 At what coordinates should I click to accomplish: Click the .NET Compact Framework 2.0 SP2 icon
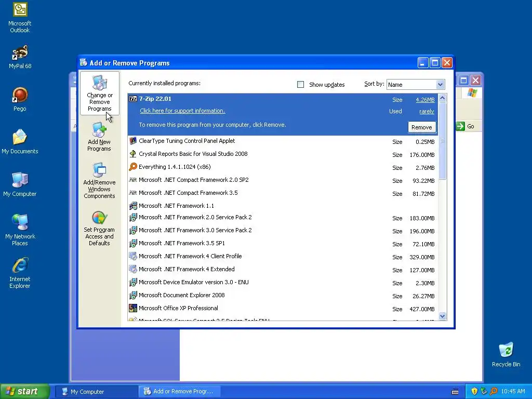(x=133, y=179)
